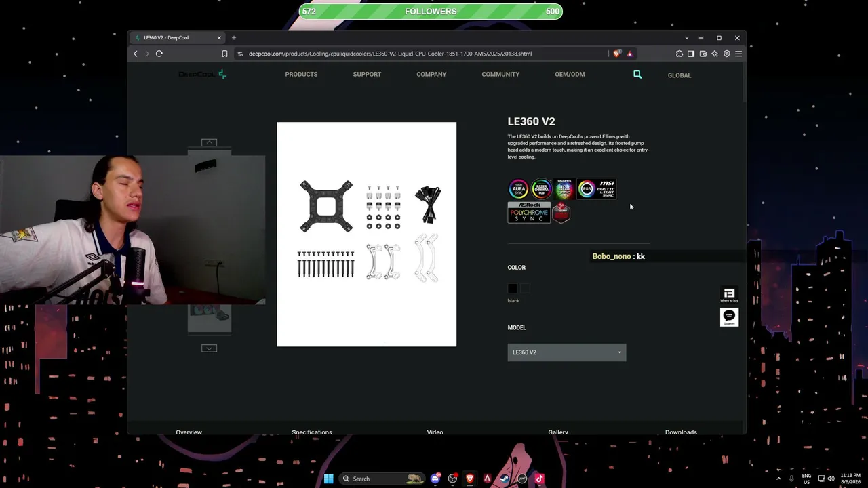Select the black color swatch
The width and height of the screenshot is (868, 488).
[513, 289]
